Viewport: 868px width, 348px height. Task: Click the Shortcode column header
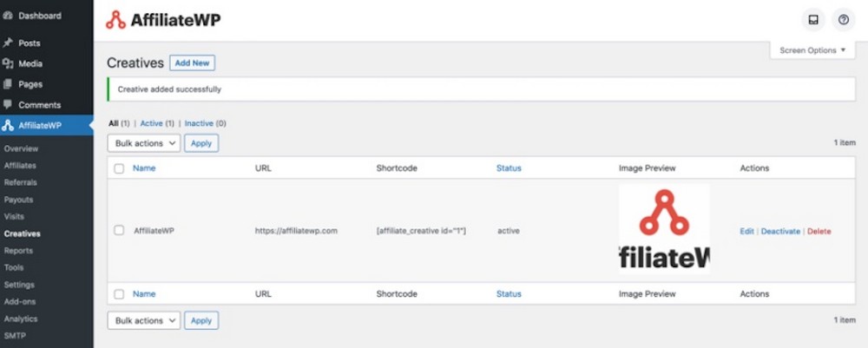(x=397, y=168)
